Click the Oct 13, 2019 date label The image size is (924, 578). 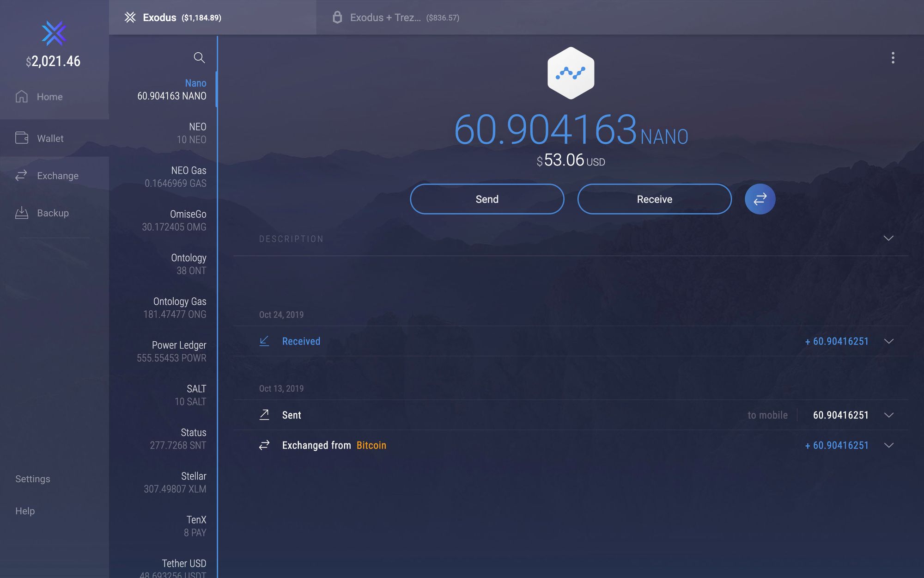[x=281, y=388]
